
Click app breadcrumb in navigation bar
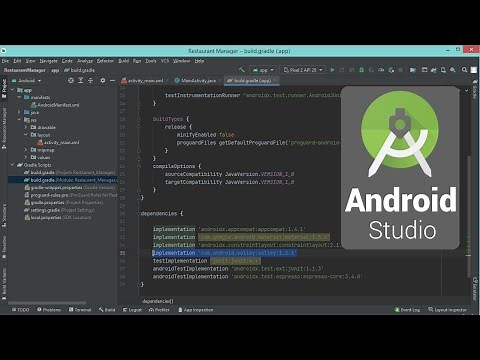55,70
